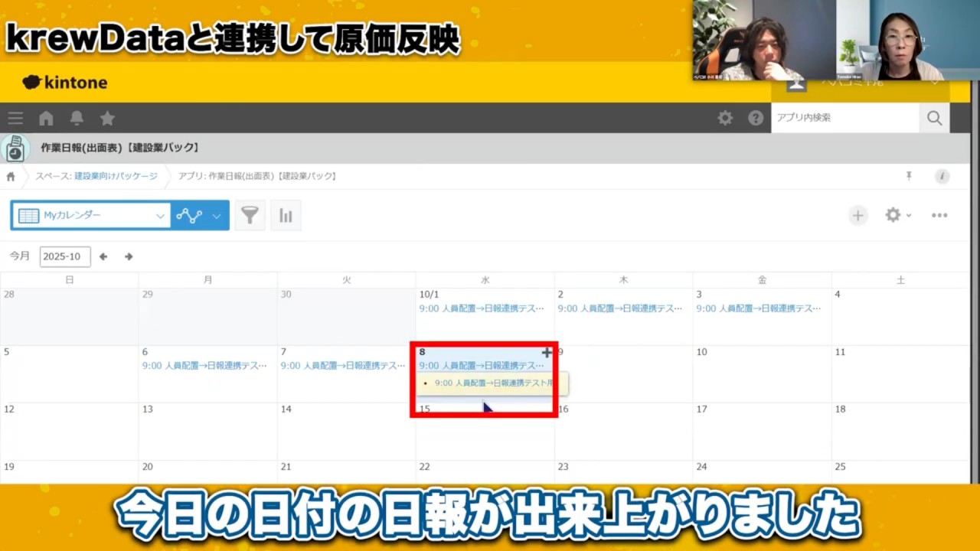Click the search magnifier icon

click(934, 118)
